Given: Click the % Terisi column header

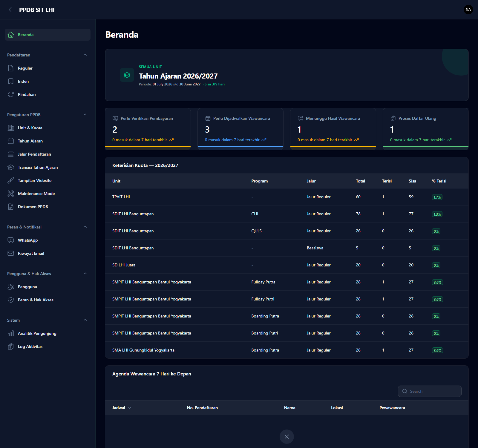Looking at the screenshot, I should tap(439, 181).
